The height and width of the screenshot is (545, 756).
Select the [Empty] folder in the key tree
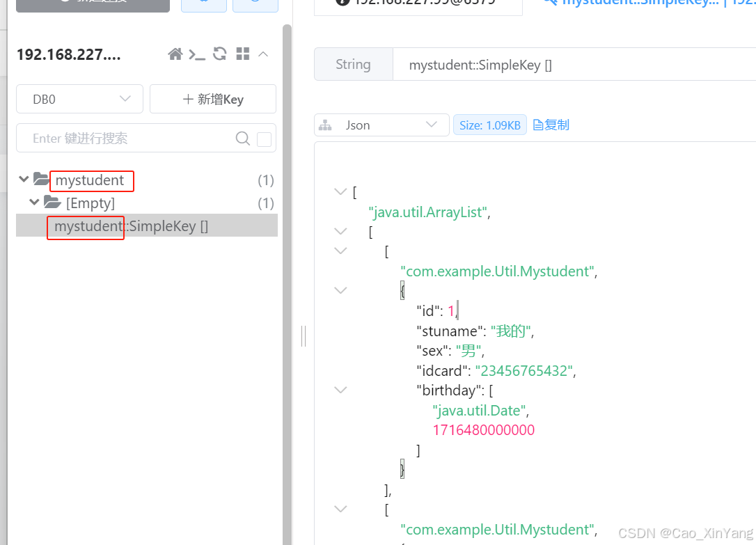tap(90, 203)
